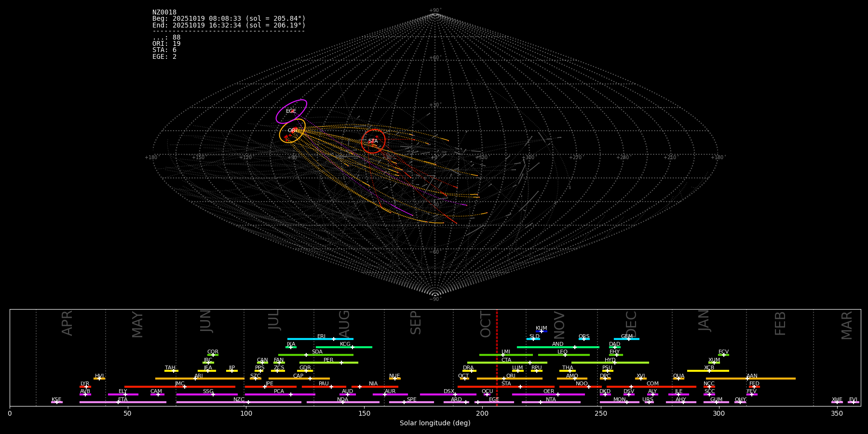Click the MON shower label
This screenshot has height=434, width=868.
coord(620,400)
